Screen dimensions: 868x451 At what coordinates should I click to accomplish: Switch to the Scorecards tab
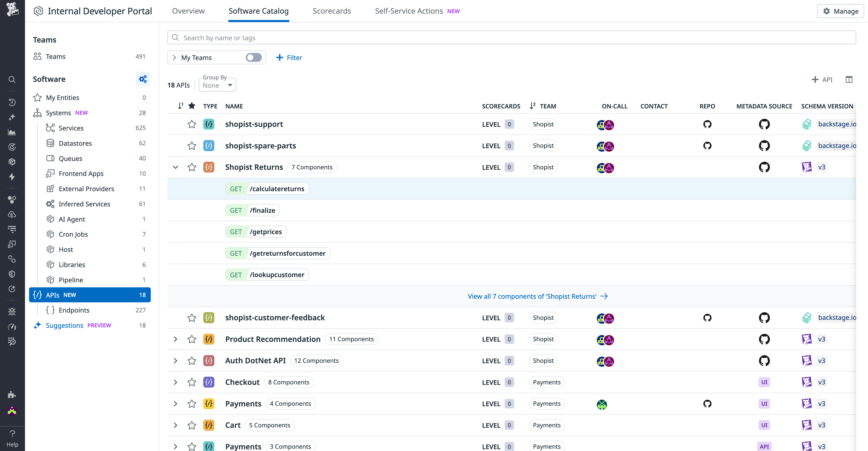332,11
